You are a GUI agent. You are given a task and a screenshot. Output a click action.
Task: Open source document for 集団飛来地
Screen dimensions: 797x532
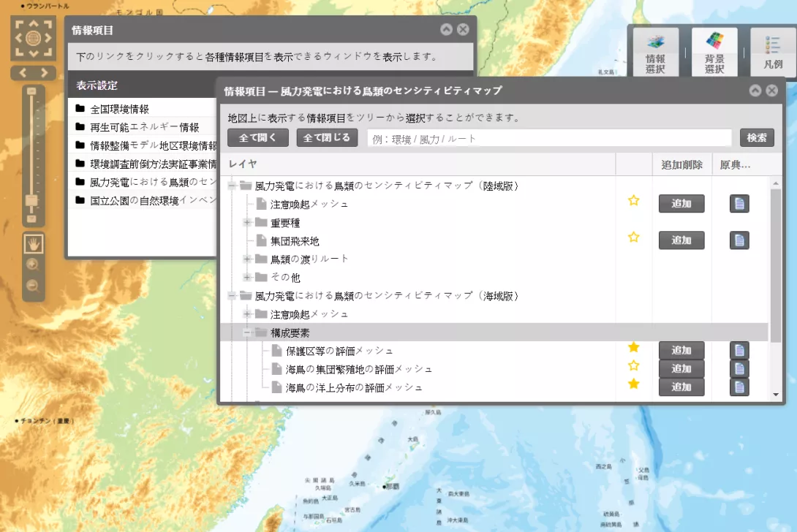pyautogui.click(x=739, y=240)
